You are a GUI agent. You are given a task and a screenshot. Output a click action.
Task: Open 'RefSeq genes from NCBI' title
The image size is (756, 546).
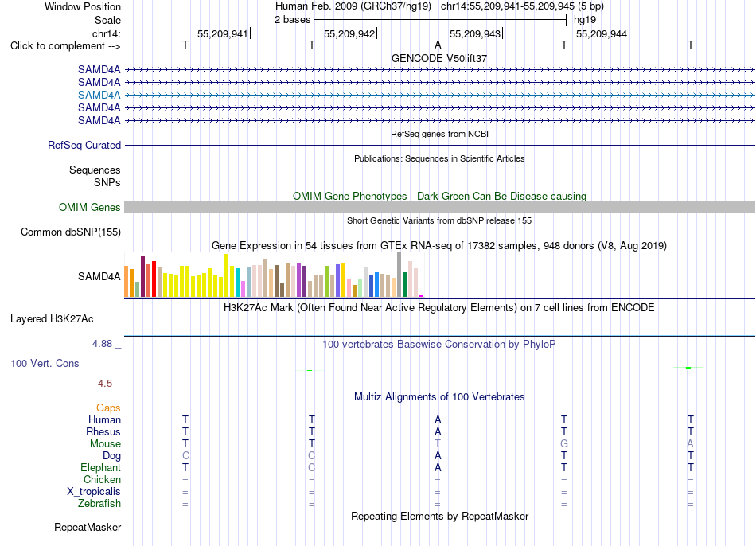(x=439, y=134)
